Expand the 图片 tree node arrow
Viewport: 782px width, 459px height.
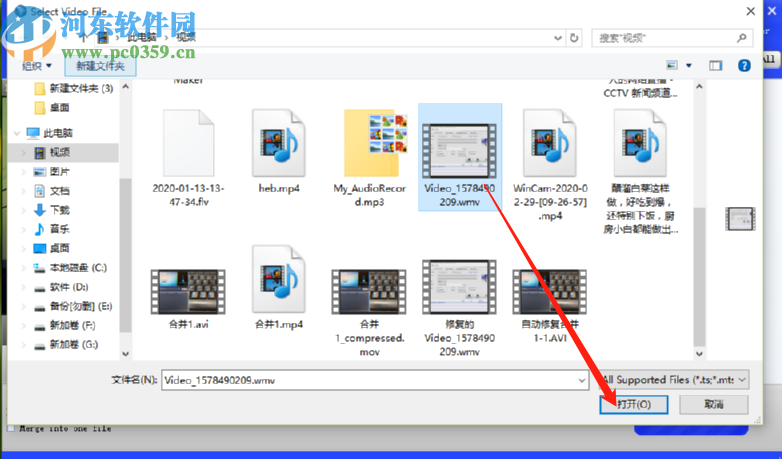(x=23, y=172)
